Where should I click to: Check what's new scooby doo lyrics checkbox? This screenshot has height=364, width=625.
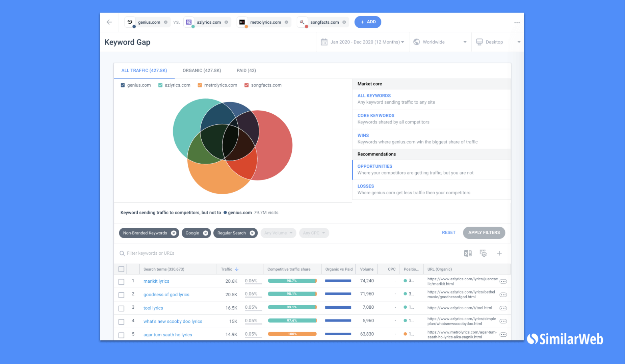tap(122, 322)
